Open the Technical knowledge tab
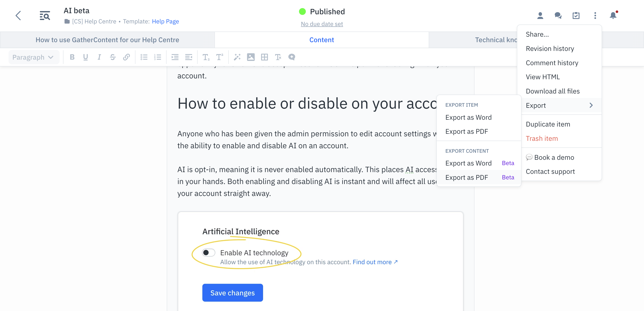This screenshot has width=644, height=311. point(496,40)
